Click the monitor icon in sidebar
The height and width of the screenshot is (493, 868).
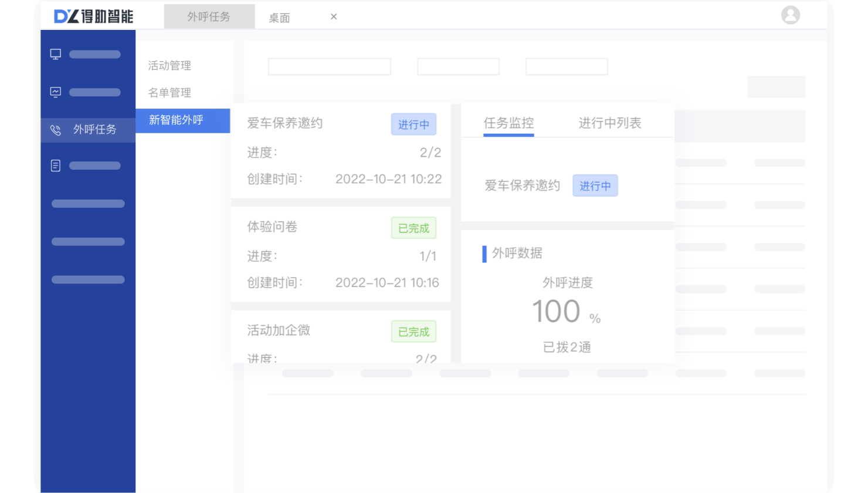click(56, 55)
